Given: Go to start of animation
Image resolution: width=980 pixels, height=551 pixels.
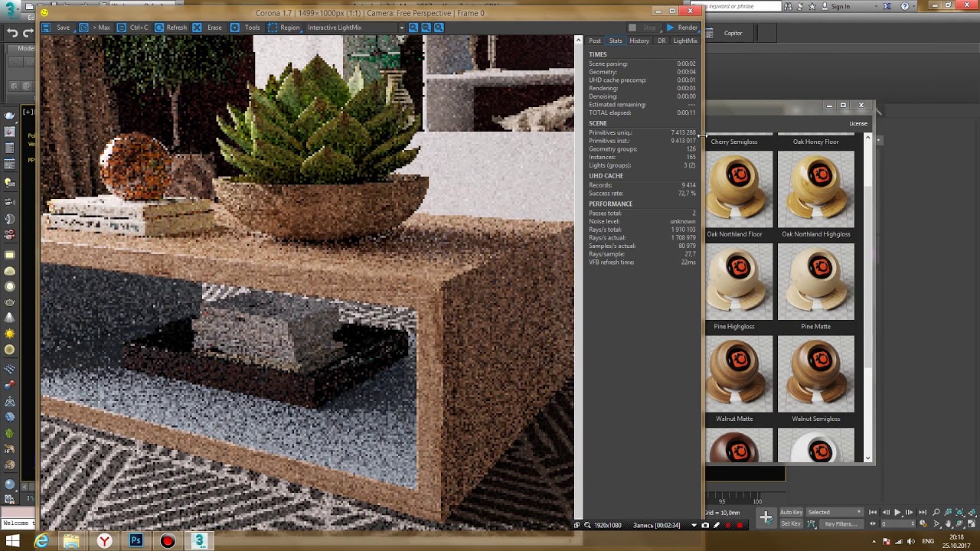Looking at the screenshot, I should 873,512.
